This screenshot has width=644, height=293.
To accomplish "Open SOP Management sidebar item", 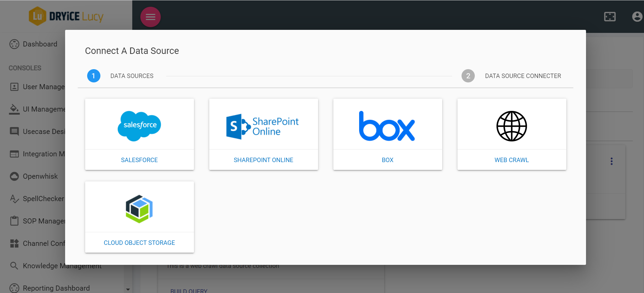I will coord(44,221).
